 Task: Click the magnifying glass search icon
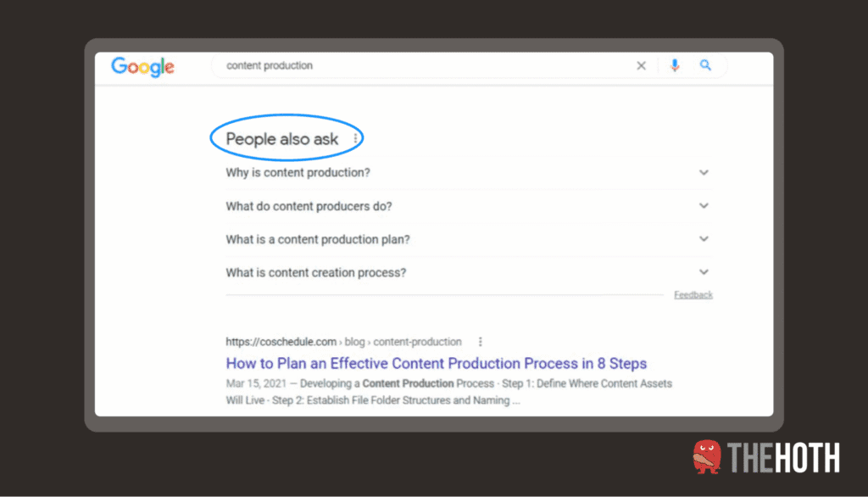click(x=706, y=65)
